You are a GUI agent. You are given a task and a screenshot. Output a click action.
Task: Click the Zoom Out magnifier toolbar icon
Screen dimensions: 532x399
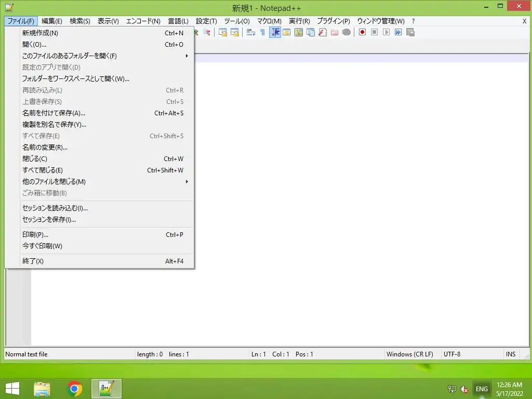pos(207,32)
